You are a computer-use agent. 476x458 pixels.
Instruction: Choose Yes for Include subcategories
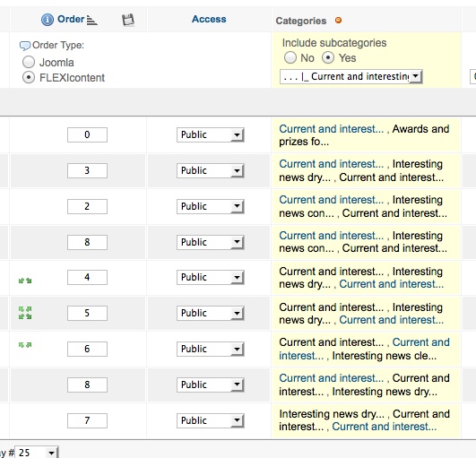(x=328, y=57)
